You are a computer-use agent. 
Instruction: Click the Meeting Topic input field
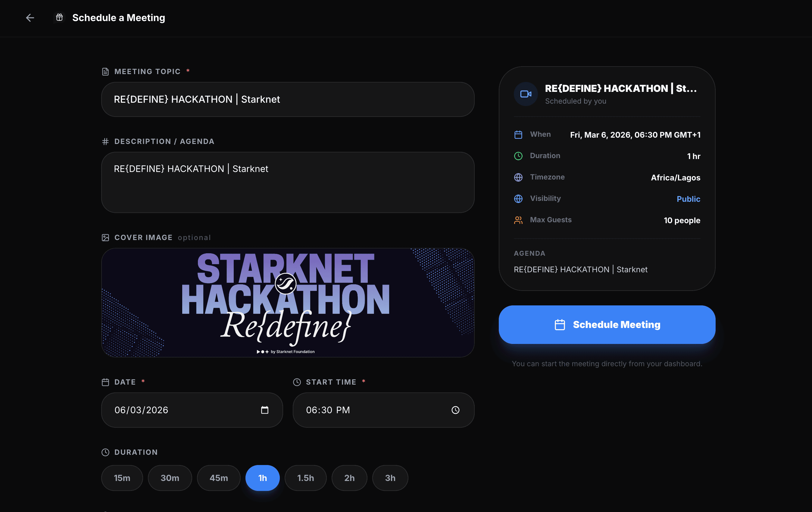(x=288, y=99)
